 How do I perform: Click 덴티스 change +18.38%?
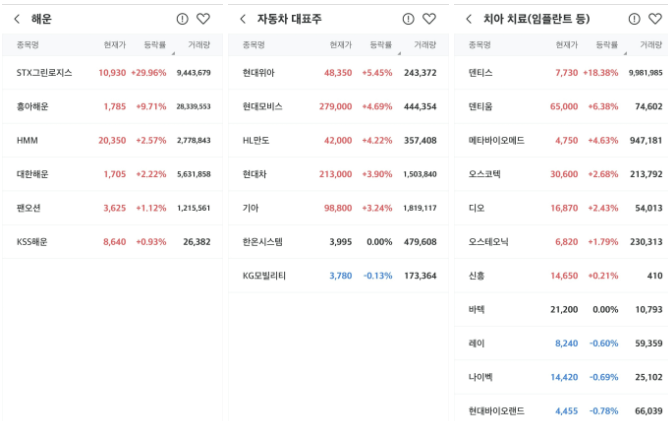tap(601, 73)
